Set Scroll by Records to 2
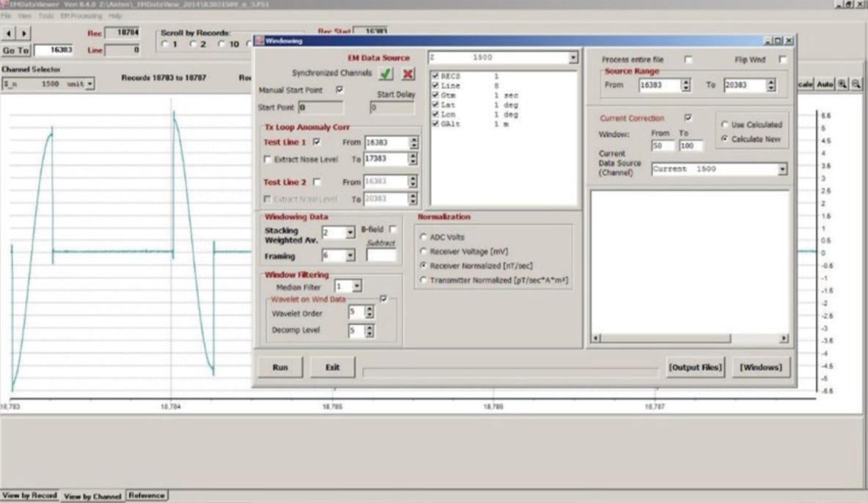 pyautogui.click(x=193, y=44)
